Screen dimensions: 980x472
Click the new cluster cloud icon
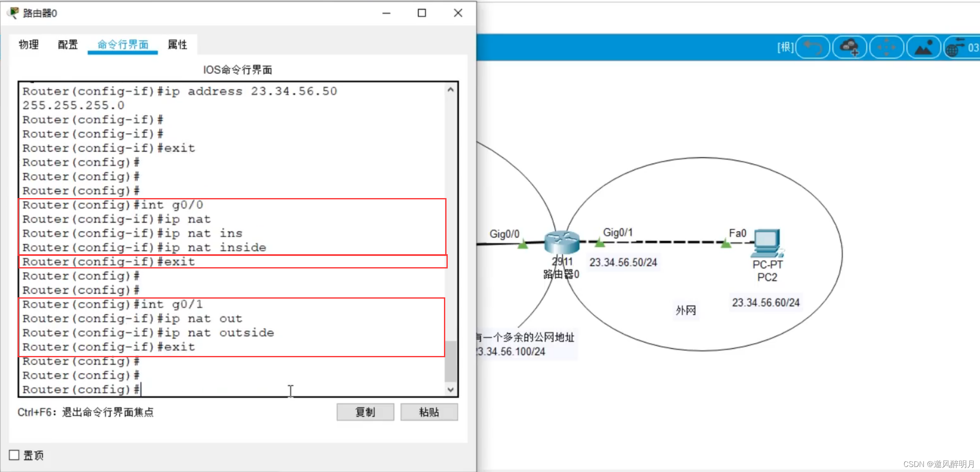849,47
